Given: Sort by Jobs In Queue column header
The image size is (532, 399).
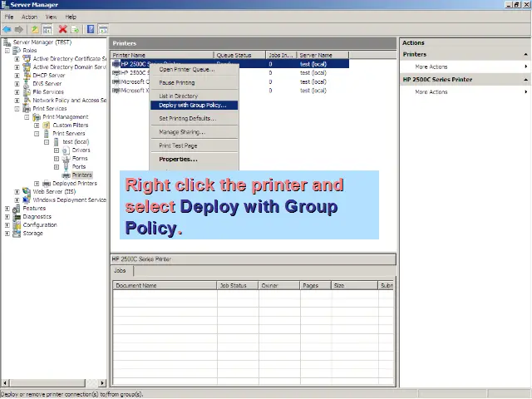Looking at the screenshot, I should tap(281, 55).
